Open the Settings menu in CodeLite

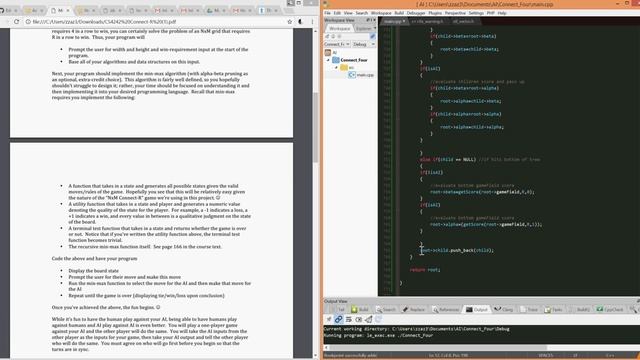tap(476, 13)
